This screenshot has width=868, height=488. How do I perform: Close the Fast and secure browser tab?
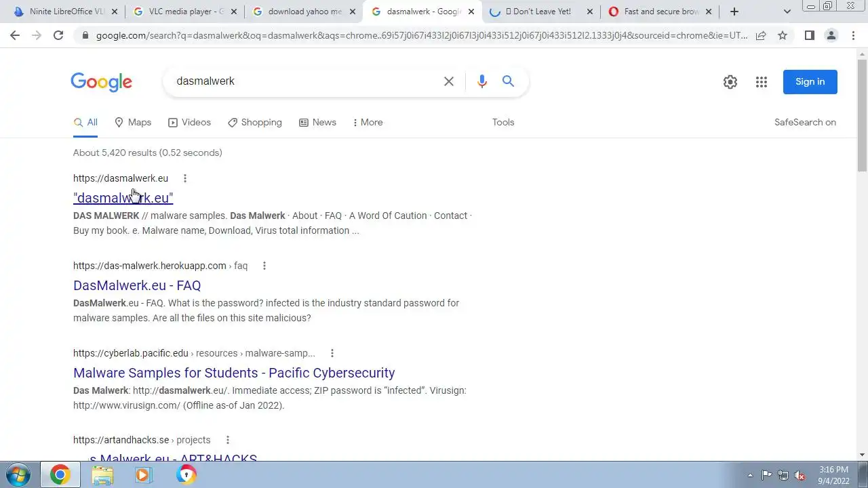pos(709,12)
